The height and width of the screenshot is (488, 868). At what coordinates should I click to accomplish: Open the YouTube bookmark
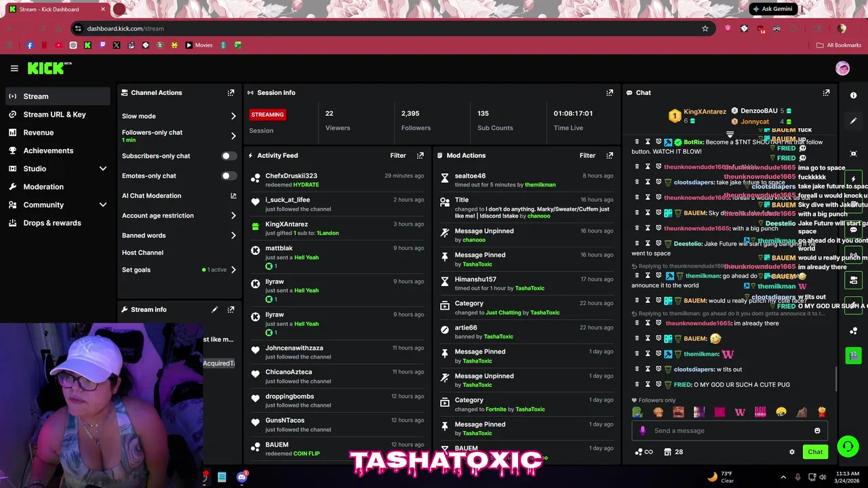[x=59, y=45]
